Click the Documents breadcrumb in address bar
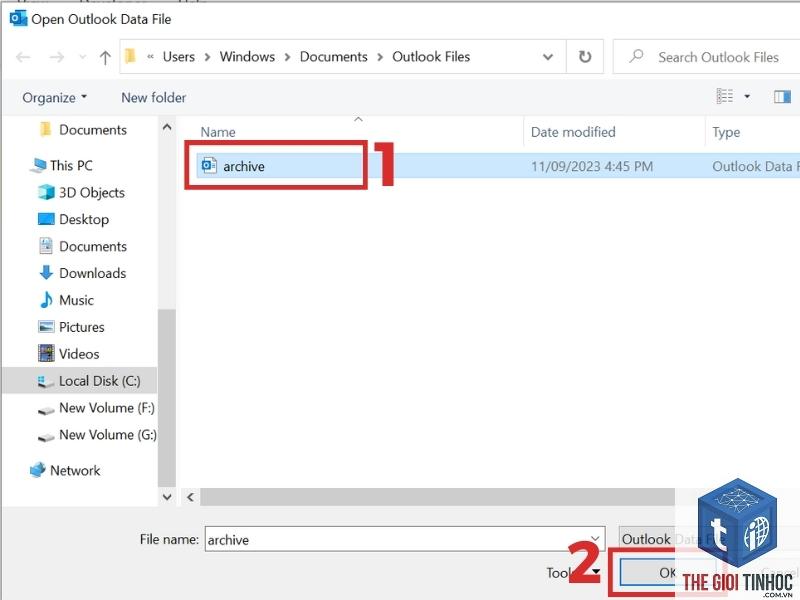This screenshot has height=600, width=800. pyautogui.click(x=333, y=57)
